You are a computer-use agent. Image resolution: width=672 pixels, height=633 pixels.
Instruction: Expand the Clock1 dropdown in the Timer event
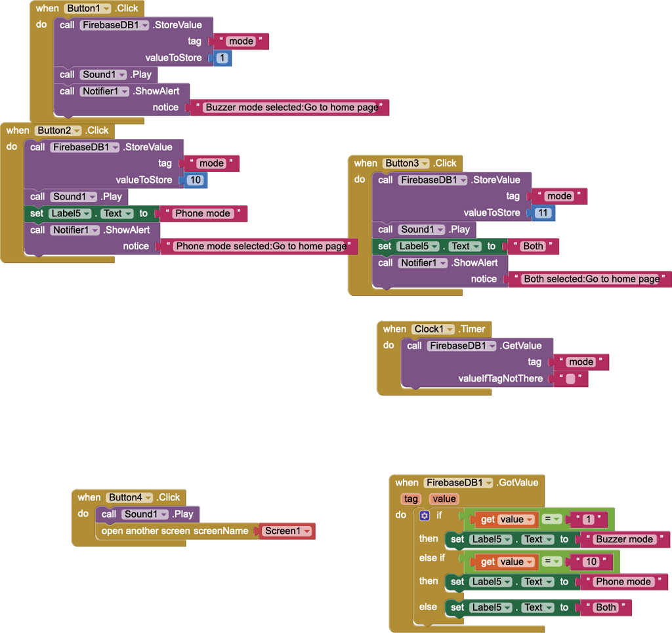[450, 329]
